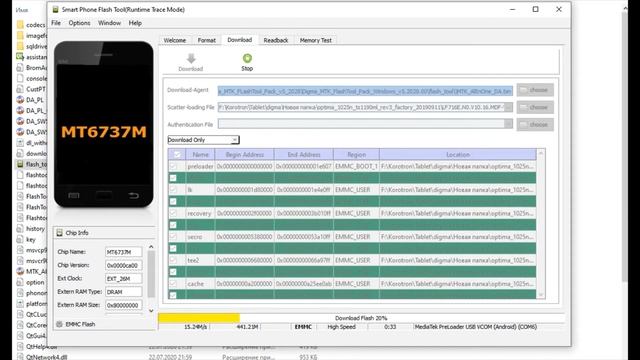Select the flash_to application icon in Explorer
Image resolution: width=640 pixels, height=360 pixels.
20,164
